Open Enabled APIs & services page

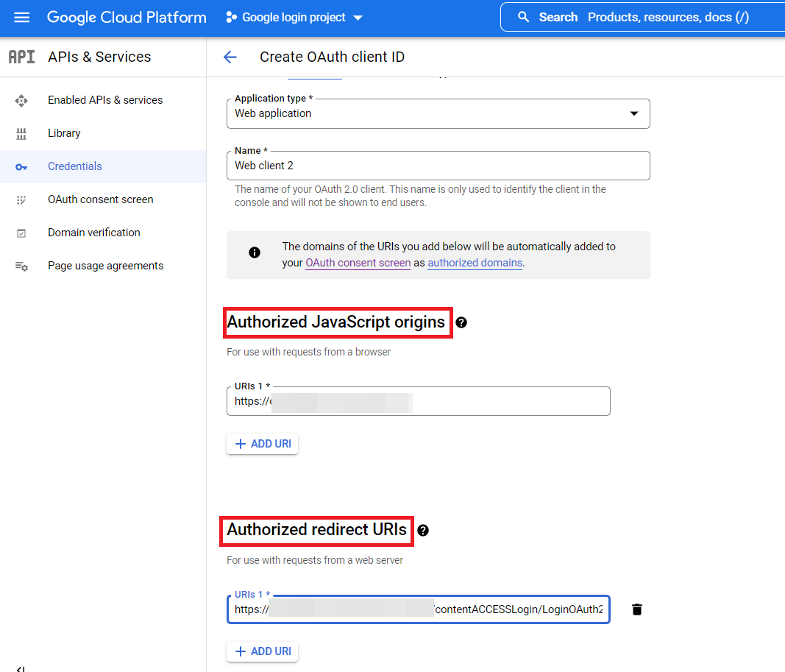pyautogui.click(x=105, y=100)
